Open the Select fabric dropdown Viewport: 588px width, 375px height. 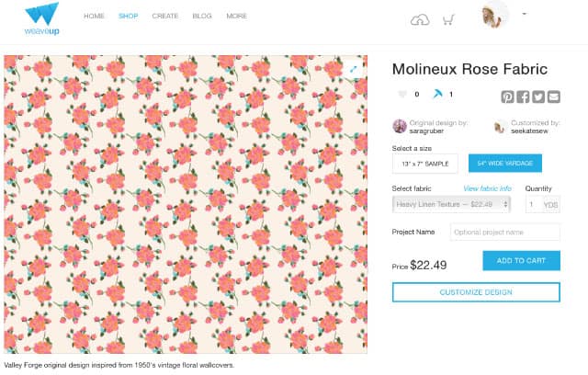pos(451,204)
